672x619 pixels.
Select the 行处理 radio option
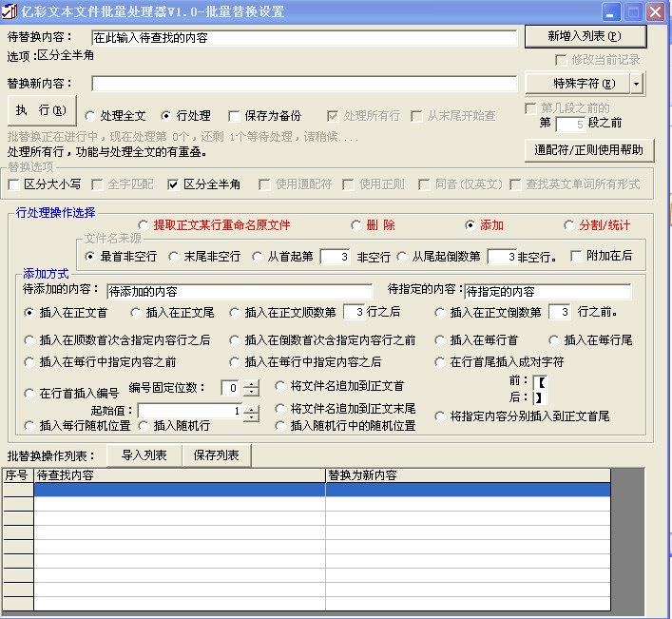(185, 116)
